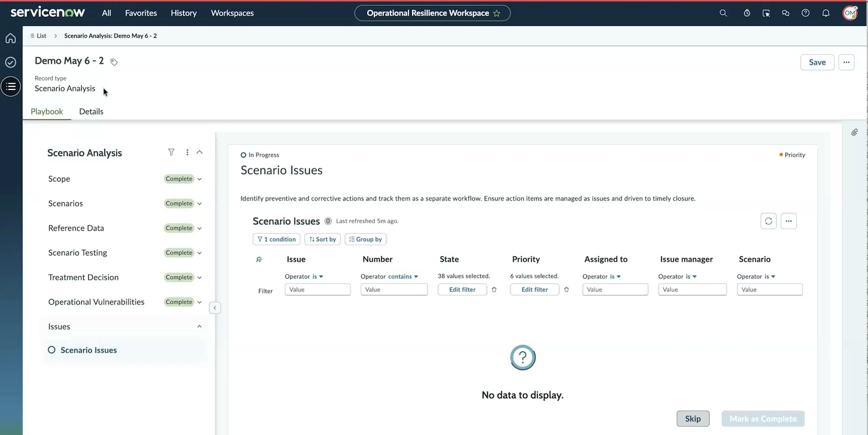Click the Issue filter Value field
Image resolution: width=868 pixels, height=435 pixels.
pos(317,289)
